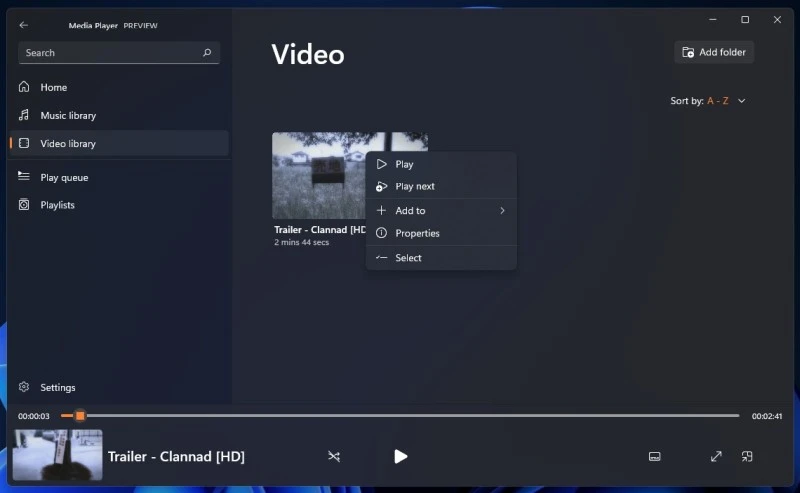The image size is (800, 493).
Task: Open Properties from context menu
Action: click(441, 233)
